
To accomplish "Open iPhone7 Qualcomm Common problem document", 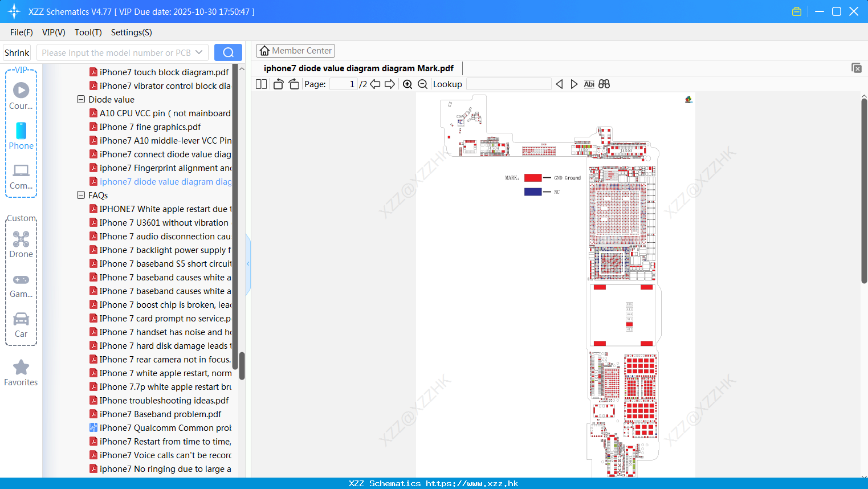I will [x=160, y=427].
